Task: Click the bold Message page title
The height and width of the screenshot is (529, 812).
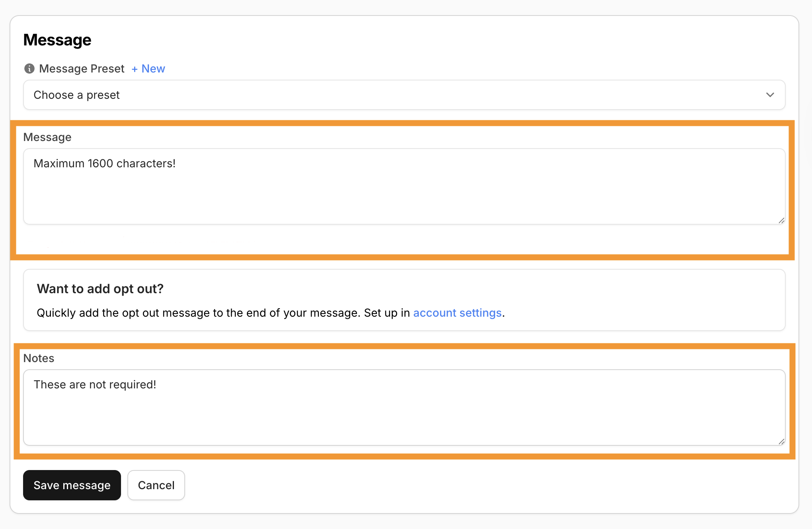Action: (57, 40)
